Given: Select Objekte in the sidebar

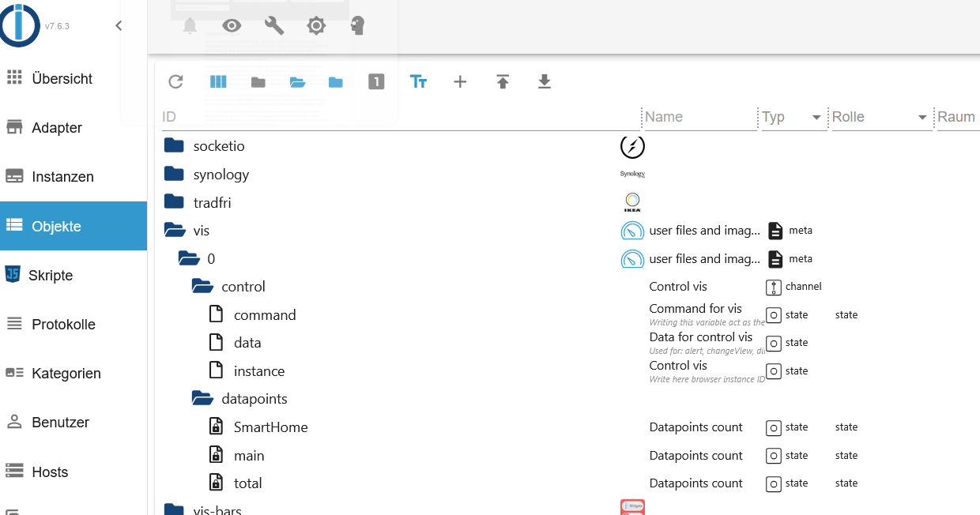Looking at the screenshot, I should point(73,226).
